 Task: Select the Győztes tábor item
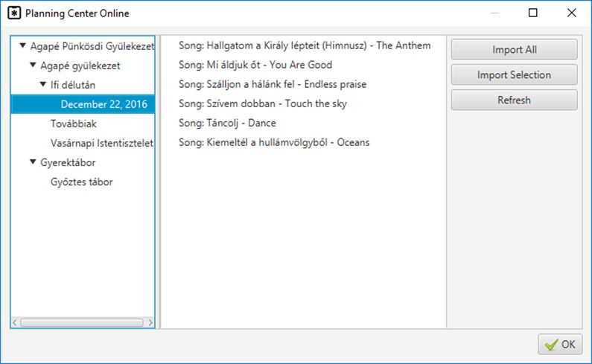(x=82, y=182)
